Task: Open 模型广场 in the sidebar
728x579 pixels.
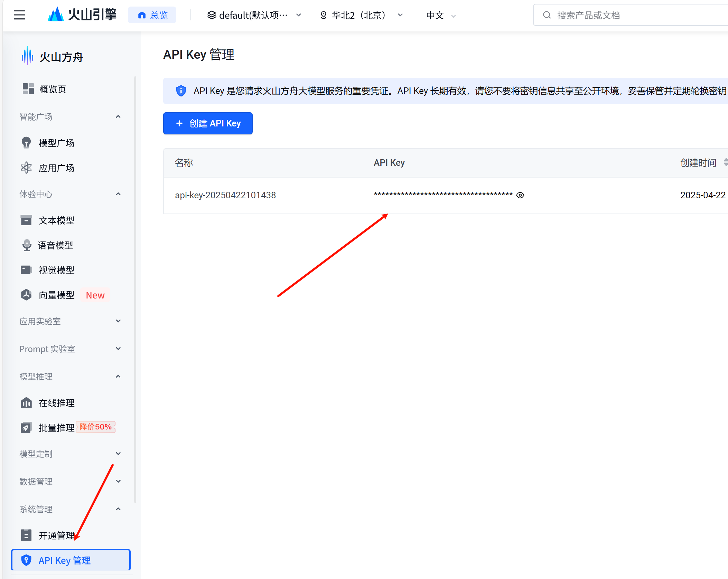Action: tap(56, 143)
